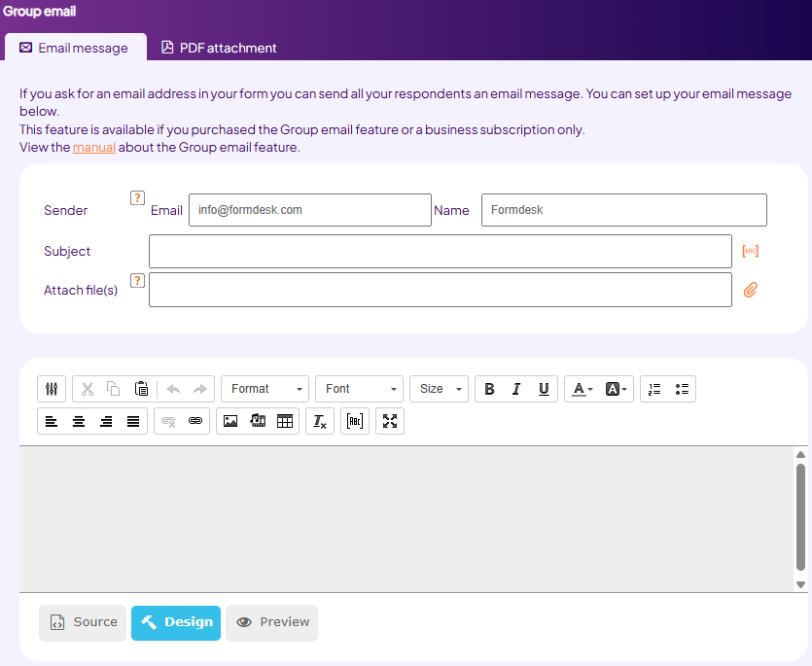
Task: Open the text color picker
Action: (582, 389)
